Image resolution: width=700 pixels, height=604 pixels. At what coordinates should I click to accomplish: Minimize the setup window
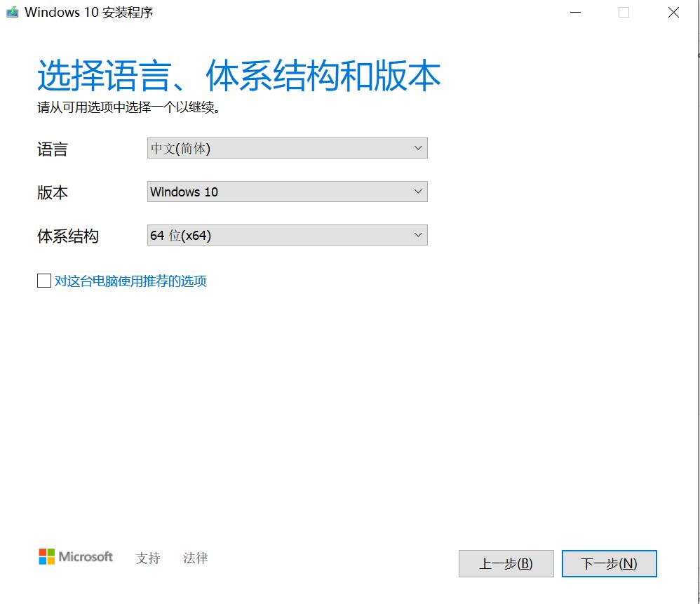pyautogui.click(x=575, y=12)
